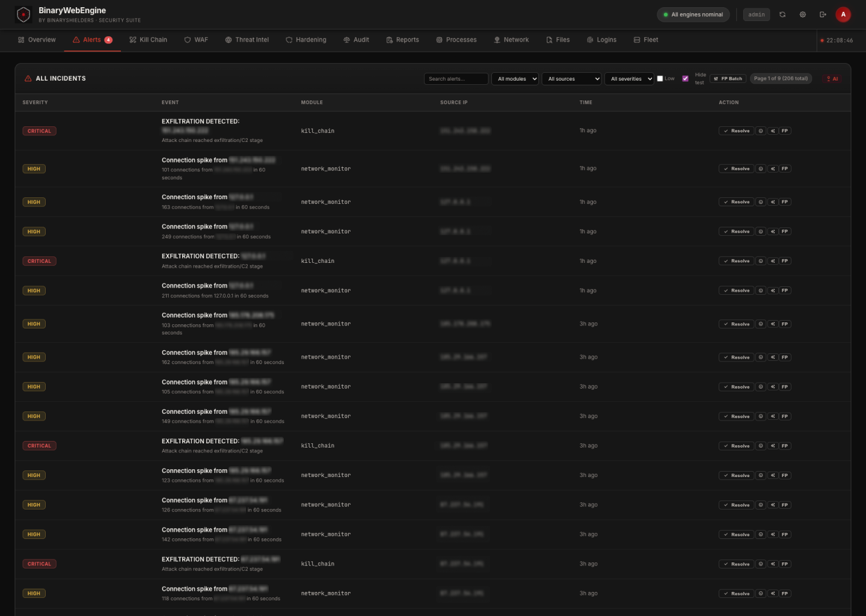Open the Logins tab
This screenshot has height=616, width=866.
pos(601,40)
